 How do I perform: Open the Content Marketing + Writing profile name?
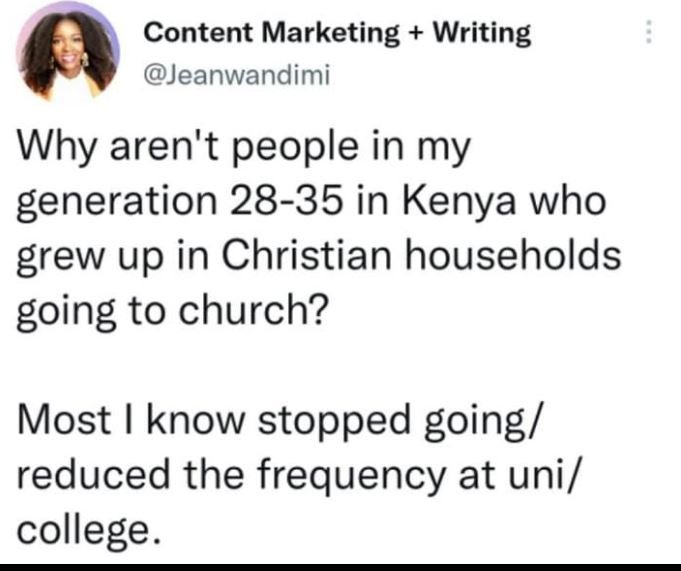click(338, 33)
